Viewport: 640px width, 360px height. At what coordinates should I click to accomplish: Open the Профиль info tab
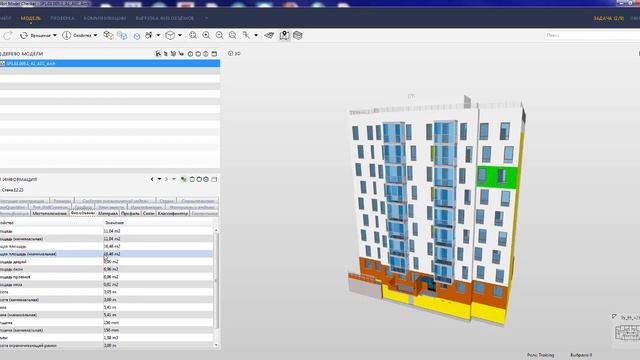click(x=130, y=213)
